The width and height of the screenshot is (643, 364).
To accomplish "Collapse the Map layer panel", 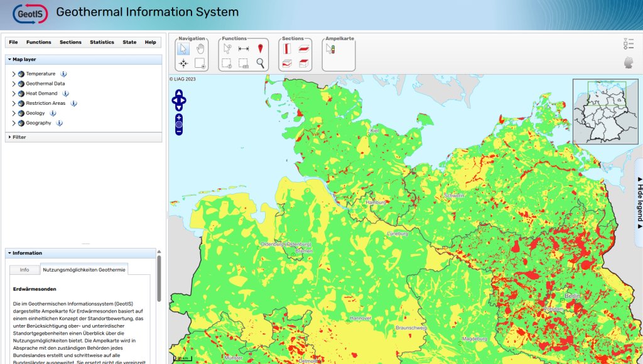I will click(10, 59).
